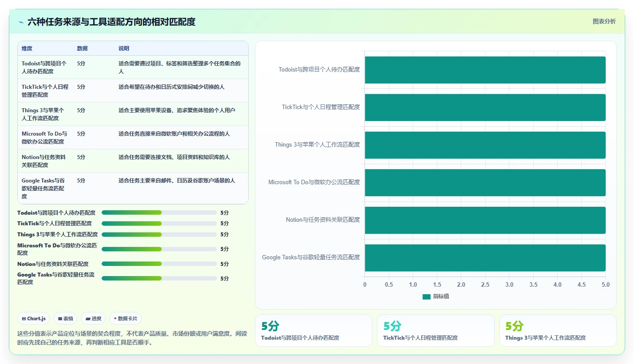Click the TickTick row name in the table
Viewport: 634px width, 364px height.
(x=45, y=91)
